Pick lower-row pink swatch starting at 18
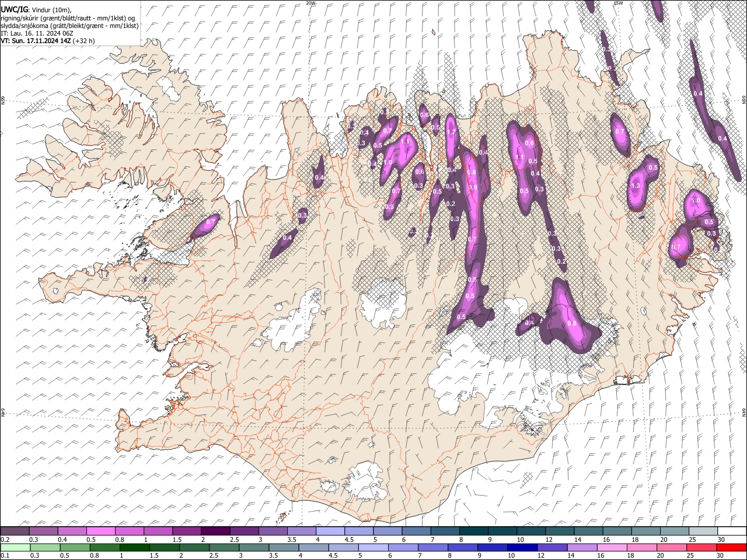Screen dimensions: 747x560 642,548
